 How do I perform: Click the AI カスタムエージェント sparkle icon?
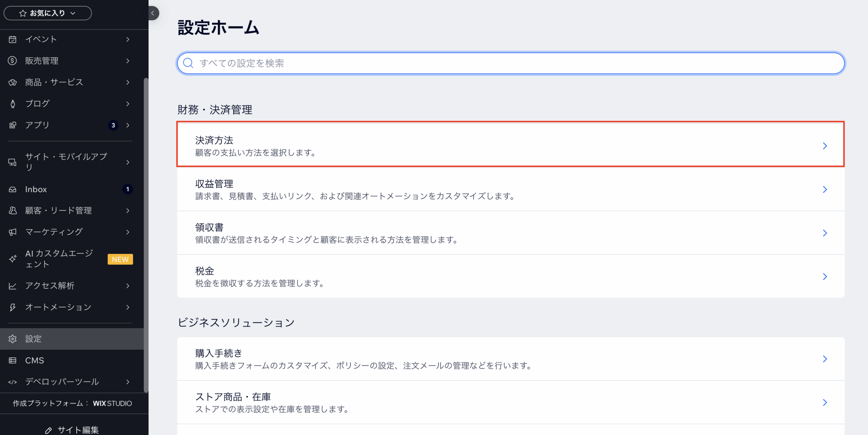(x=13, y=259)
